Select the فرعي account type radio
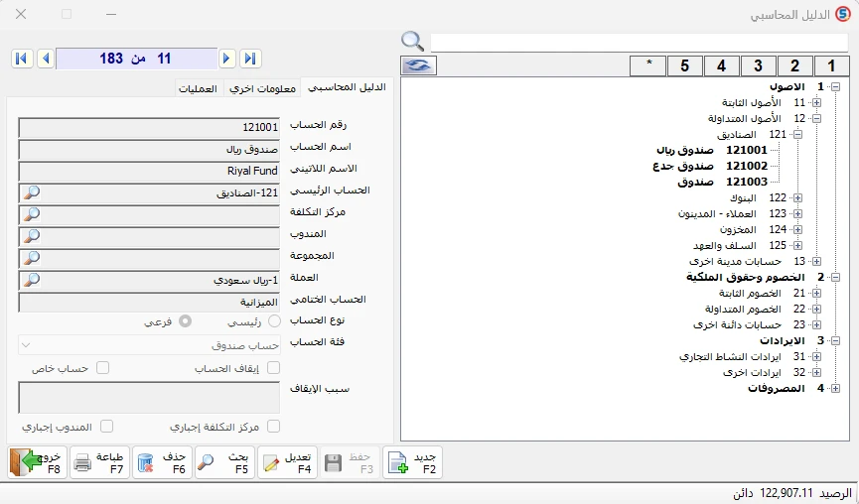 [x=185, y=321]
